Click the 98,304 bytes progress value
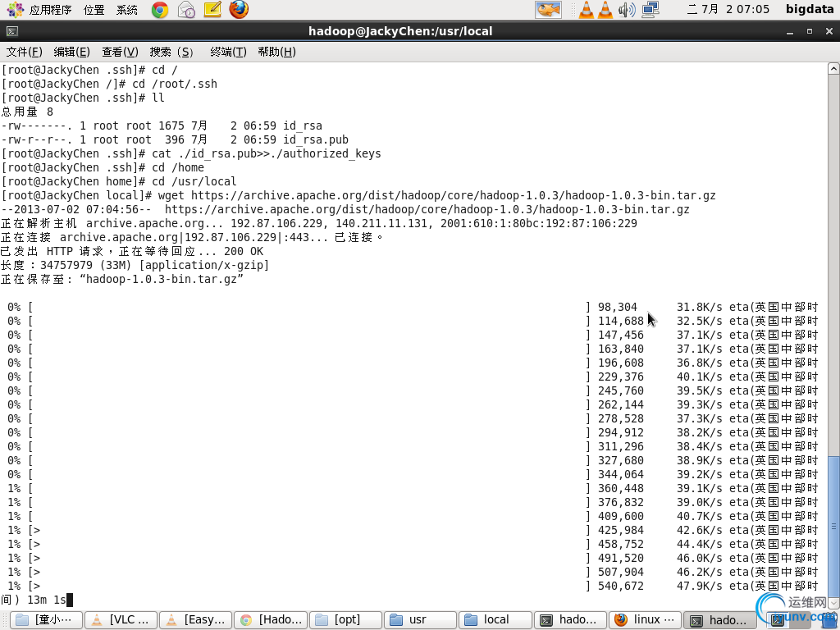840x630 pixels. 617,308
